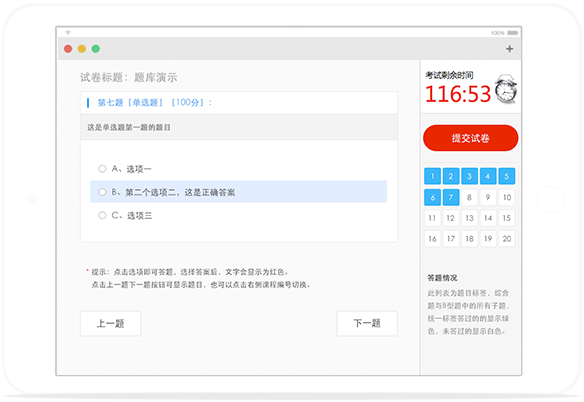Jump to question 12

pyautogui.click(x=451, y=218)
